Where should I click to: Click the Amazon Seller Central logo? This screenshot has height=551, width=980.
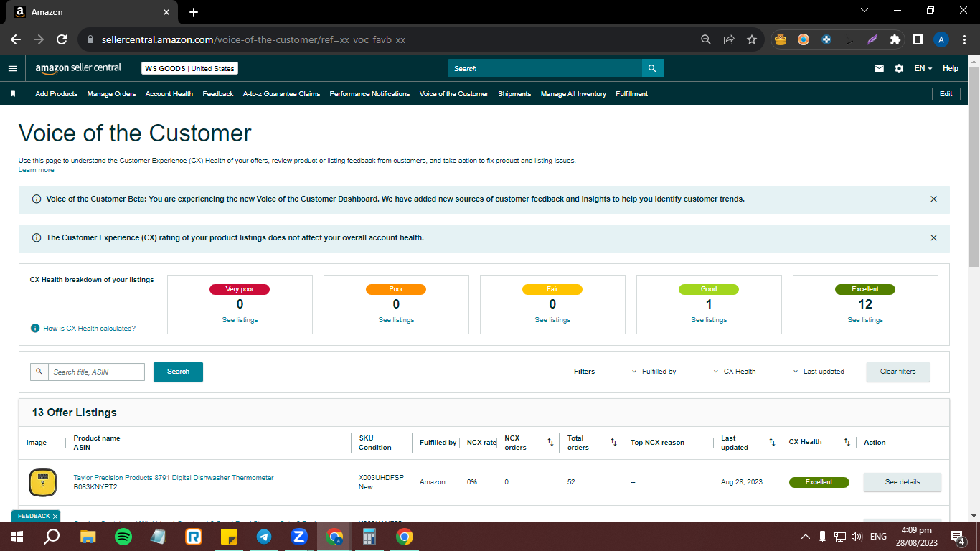coord(78,68)
